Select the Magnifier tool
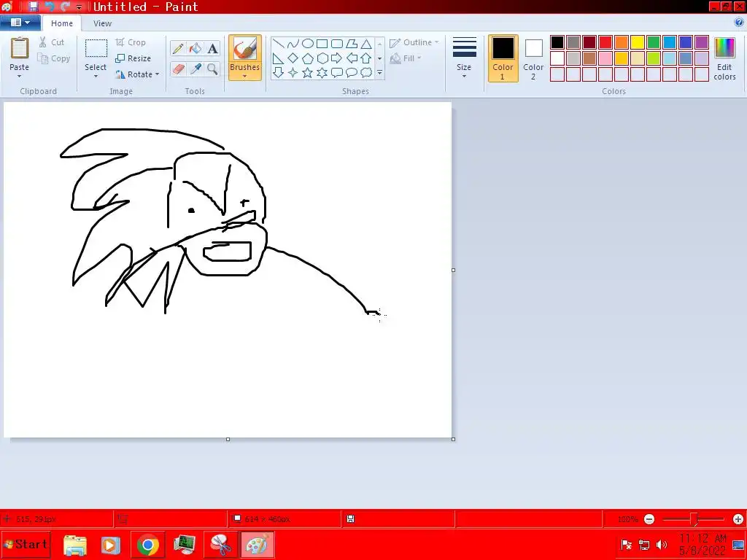The image size is (747, 560). 212,69
